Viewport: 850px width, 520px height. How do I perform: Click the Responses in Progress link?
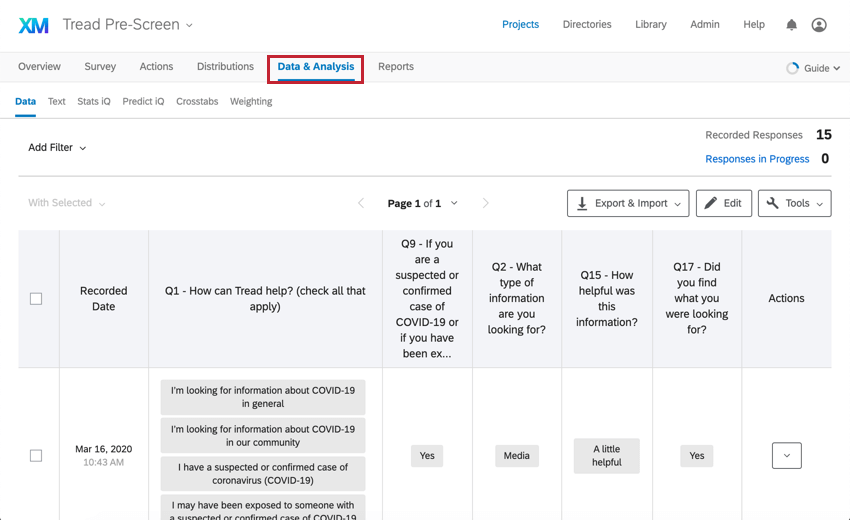[x=757, y=159]
